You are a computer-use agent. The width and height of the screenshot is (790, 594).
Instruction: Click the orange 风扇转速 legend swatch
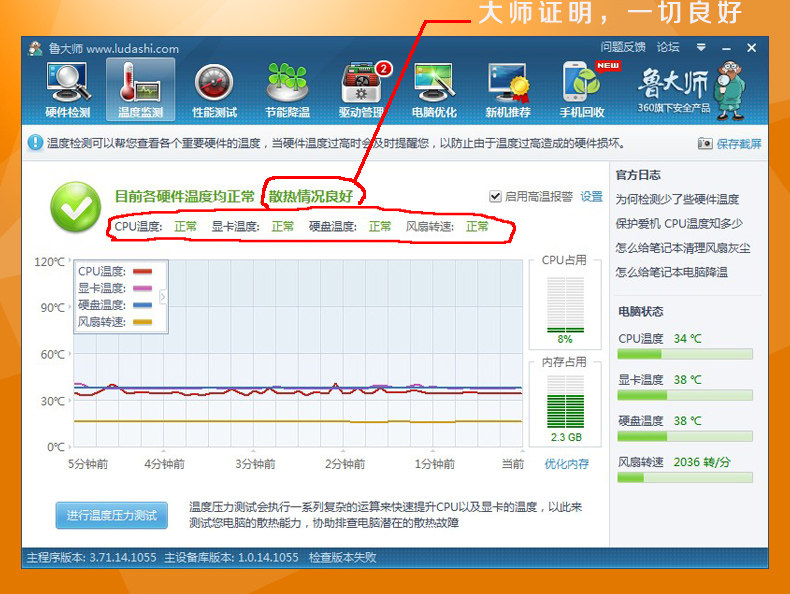(x=142, y=322)
